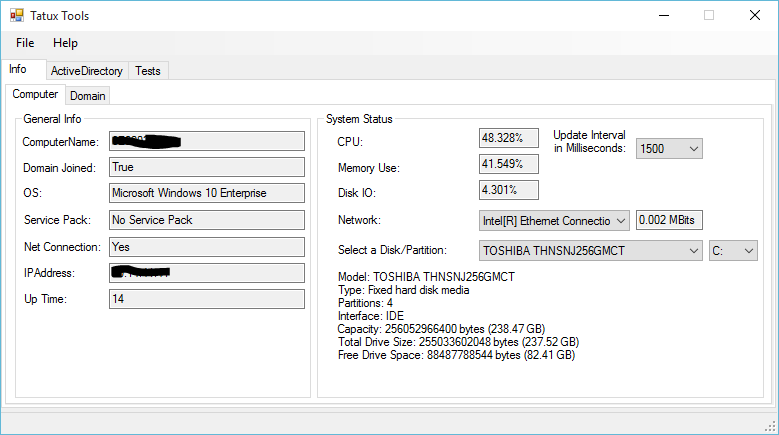Click the Disk IO value box 4.301%
This screenshot has height=435, width=779.
(509, 190)
